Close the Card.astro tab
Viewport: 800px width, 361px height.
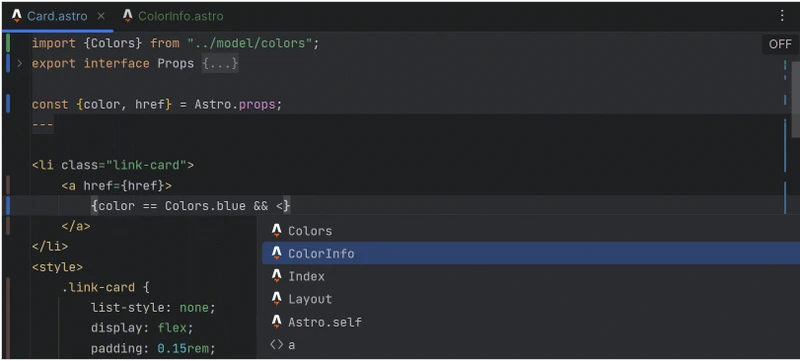tap(101, 16)
